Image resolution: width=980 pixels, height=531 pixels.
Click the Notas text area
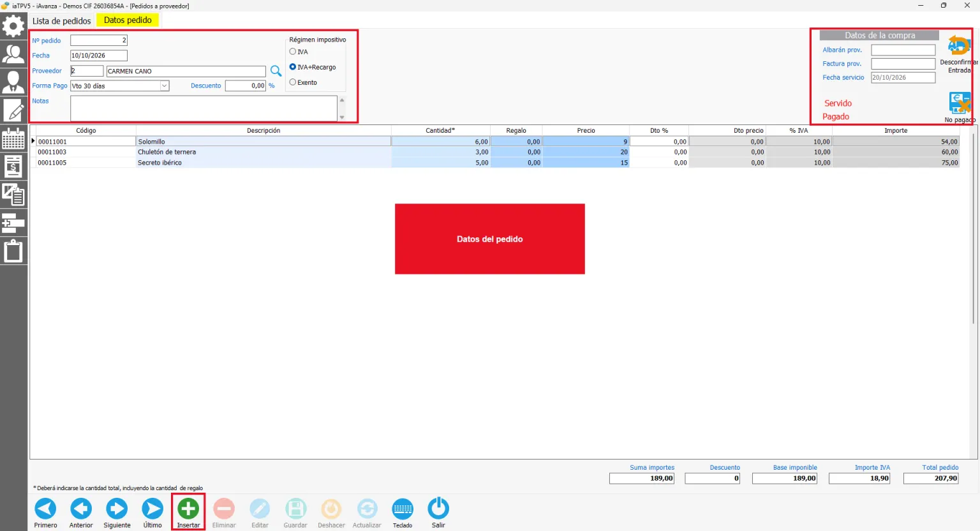204,108
